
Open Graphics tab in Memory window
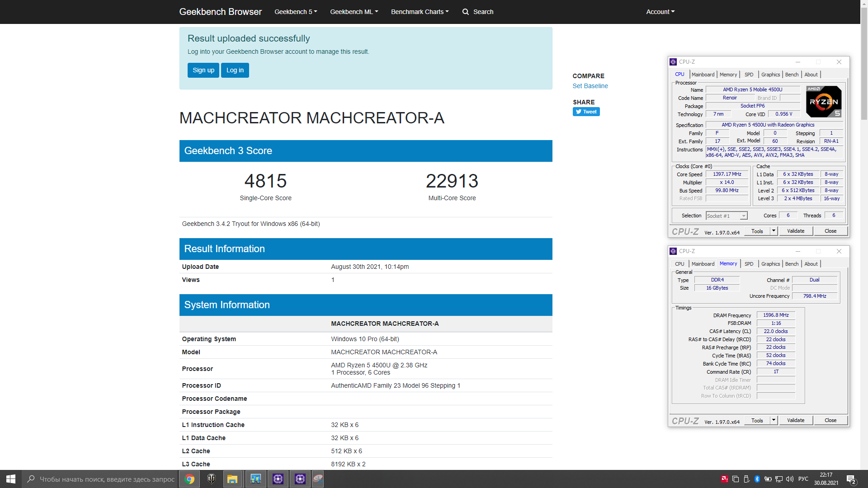click(771, 264)
